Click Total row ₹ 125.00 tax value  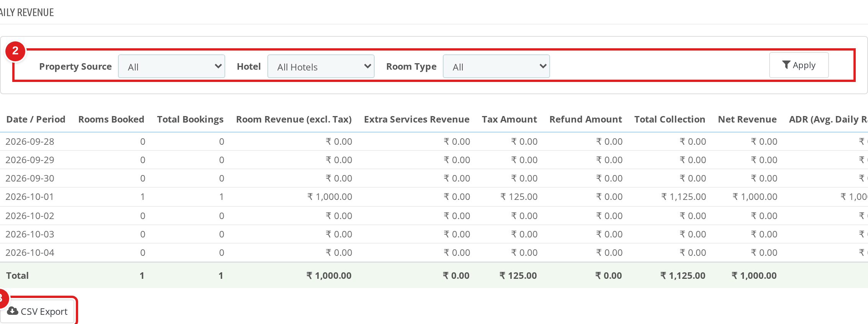pos(518,276)
